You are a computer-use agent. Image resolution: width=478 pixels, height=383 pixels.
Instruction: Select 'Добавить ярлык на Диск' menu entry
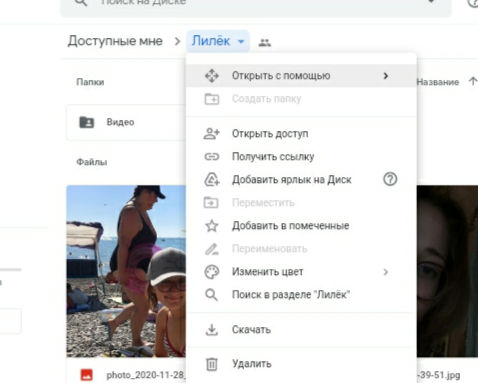tap(301, 180)
